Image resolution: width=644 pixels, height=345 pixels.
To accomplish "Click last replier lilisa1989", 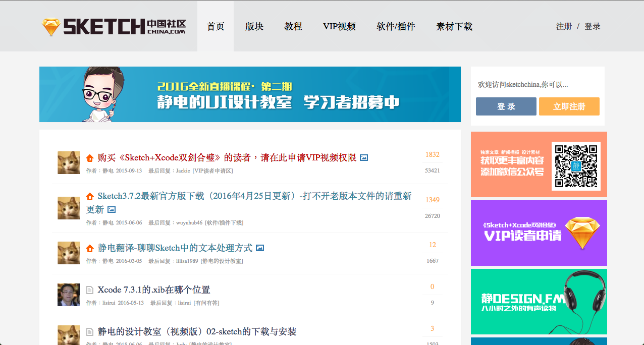I will (187, 261).
